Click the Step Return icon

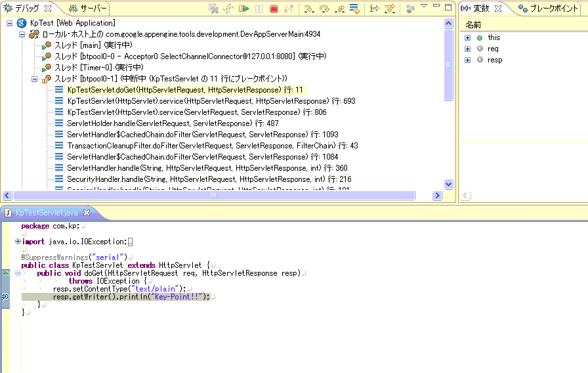pyautogui.click(x=339, y=9)
